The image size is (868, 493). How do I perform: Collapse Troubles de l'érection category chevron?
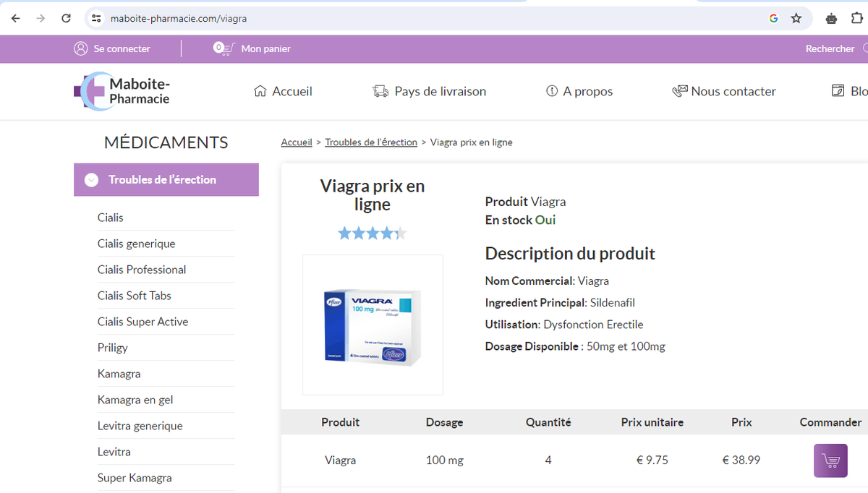point(91,180)
